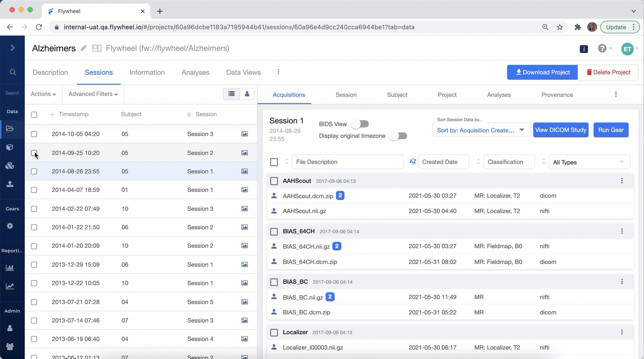
Task: Open the Provenance tab
Action: pyautogui.click(x=557, y=95)
